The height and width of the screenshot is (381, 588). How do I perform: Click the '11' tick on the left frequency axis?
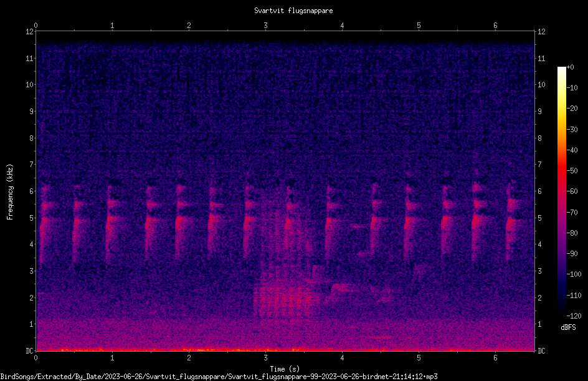29,58
